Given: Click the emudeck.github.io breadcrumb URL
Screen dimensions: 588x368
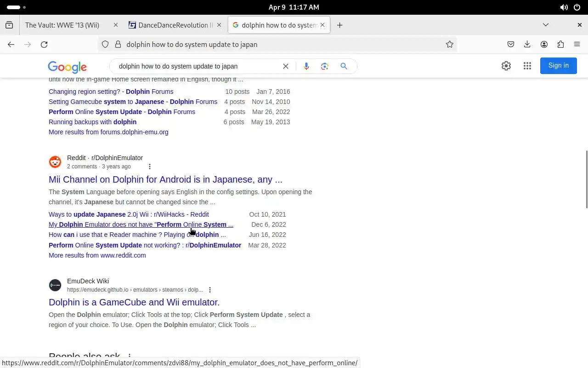Looking at the screenshot, I should tap(135, 290).
